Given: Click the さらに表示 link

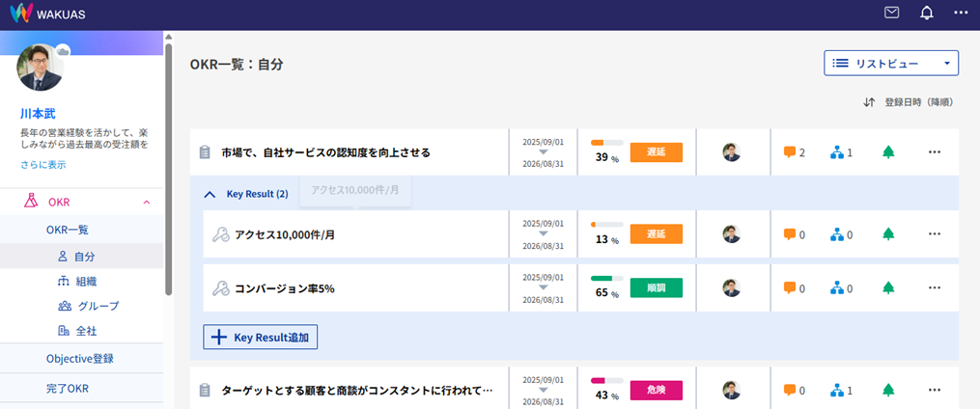Looking at the screenshot, I should [x=43, y=165].
